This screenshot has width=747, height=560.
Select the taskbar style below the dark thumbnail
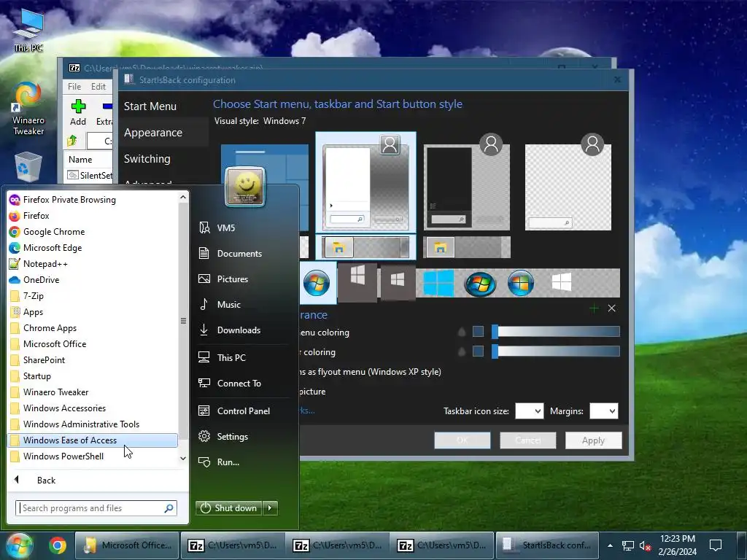[467, 248]
